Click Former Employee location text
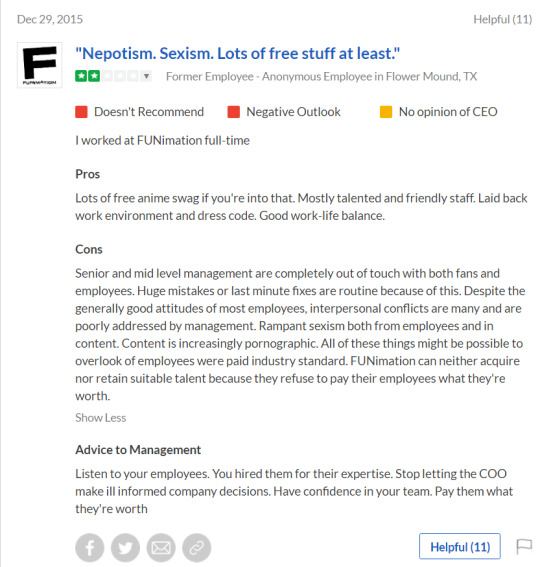 point(322,77)
